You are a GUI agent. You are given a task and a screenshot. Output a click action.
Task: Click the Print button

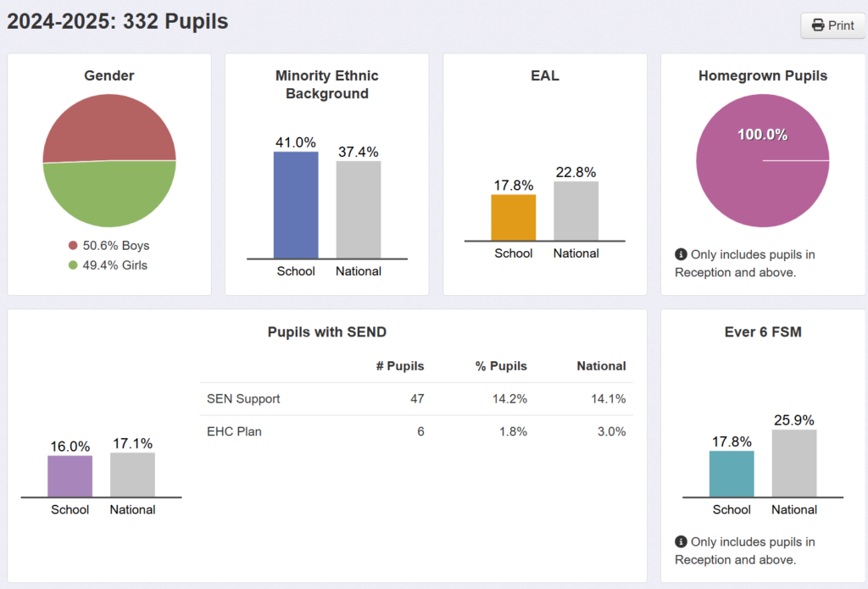(x=832, y=25)
